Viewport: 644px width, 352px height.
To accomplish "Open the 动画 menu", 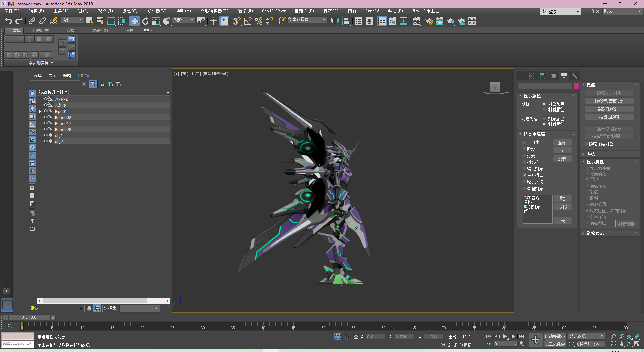I will [183, 11].
